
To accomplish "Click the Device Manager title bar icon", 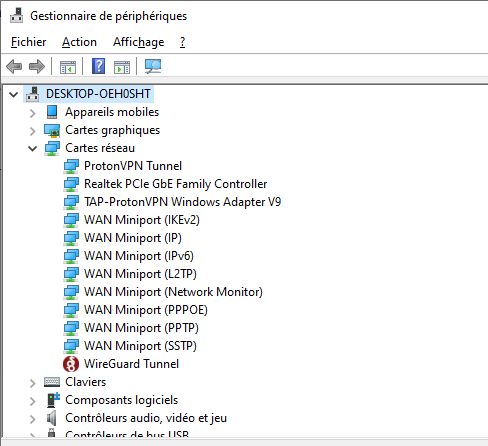I will [16, 16].
